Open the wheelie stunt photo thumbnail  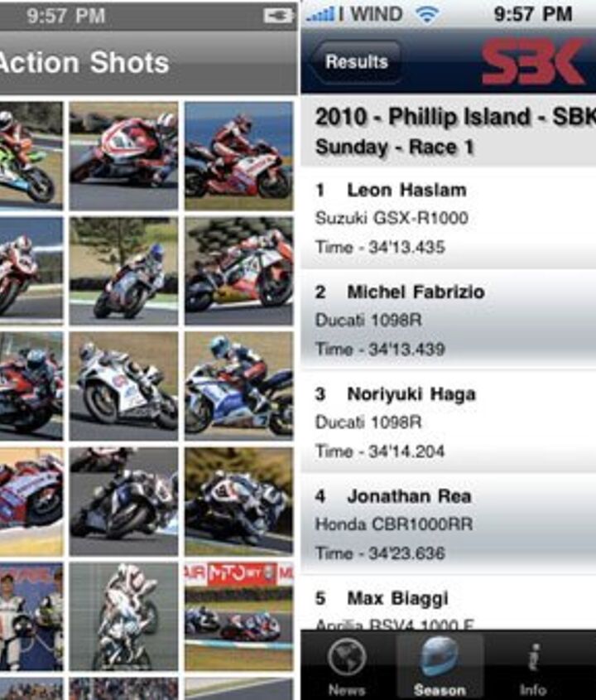pyautogui.click(x=123, y=616)
